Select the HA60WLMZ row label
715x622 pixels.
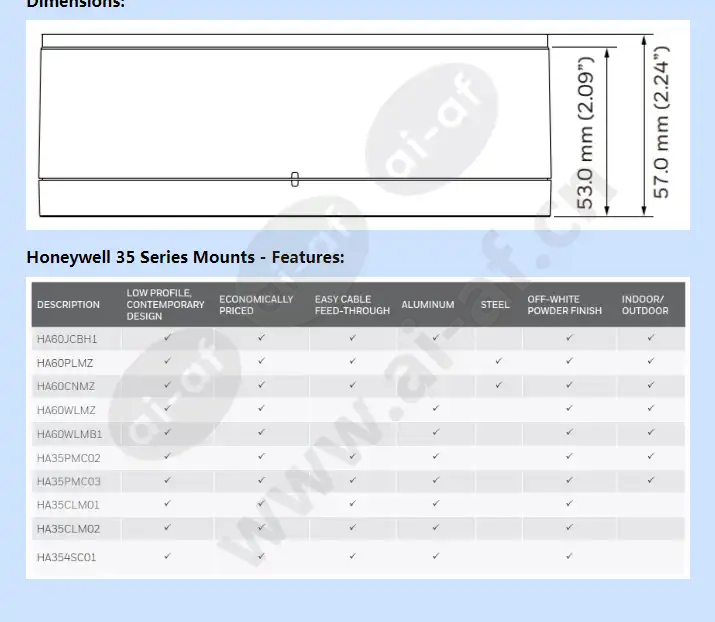(66, 410)
